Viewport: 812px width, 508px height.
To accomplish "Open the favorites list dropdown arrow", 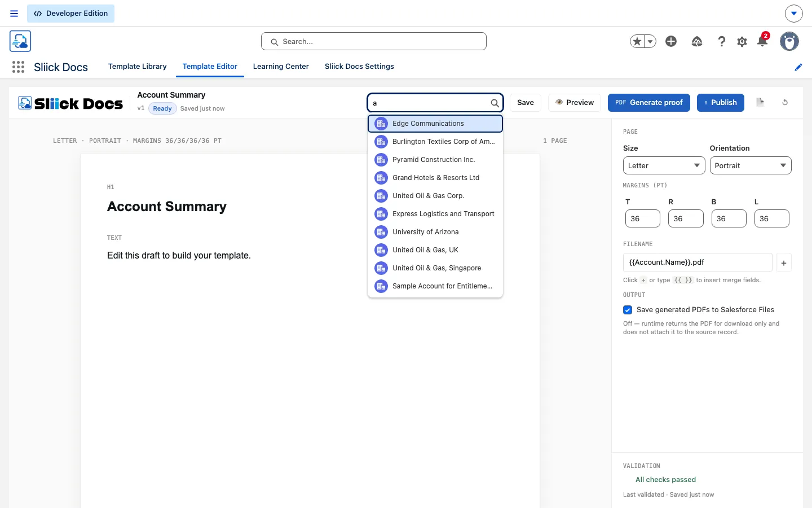I will (x=650, y=41).
